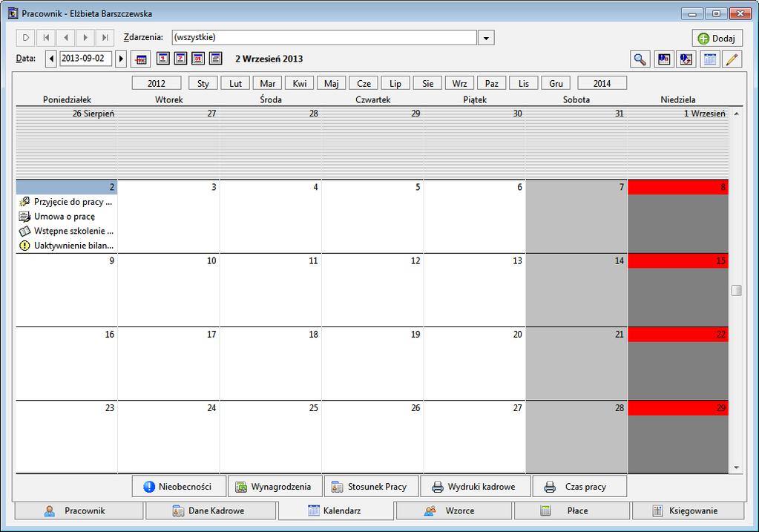Open Czas pracy print button
Image resolution: width=759 pixels, height=532 pixels.
(x=579, y=487)
